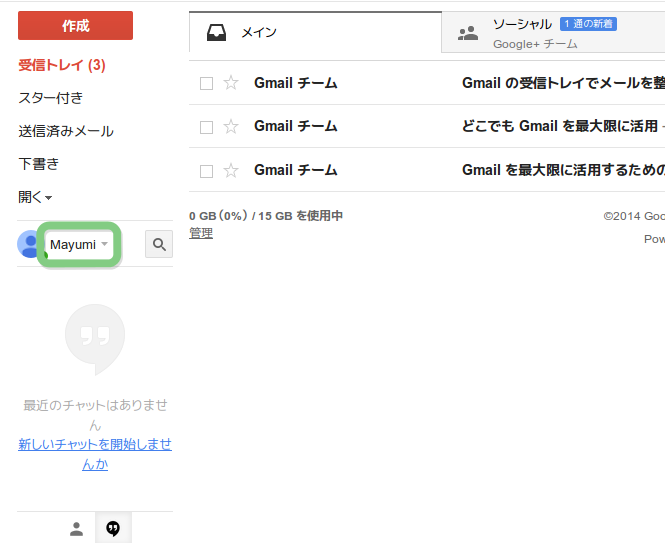Click the grey Hangouts speech bubble image

tap(95, 339)
